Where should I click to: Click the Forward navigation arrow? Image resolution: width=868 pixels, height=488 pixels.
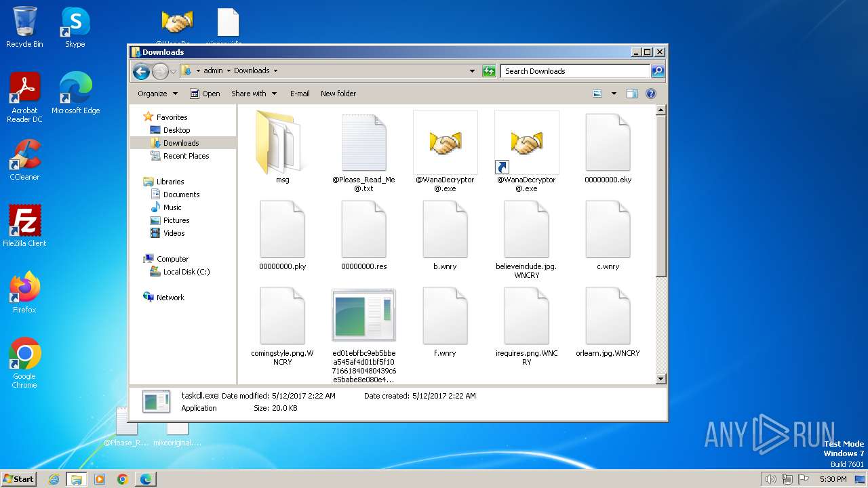point(160,71)
